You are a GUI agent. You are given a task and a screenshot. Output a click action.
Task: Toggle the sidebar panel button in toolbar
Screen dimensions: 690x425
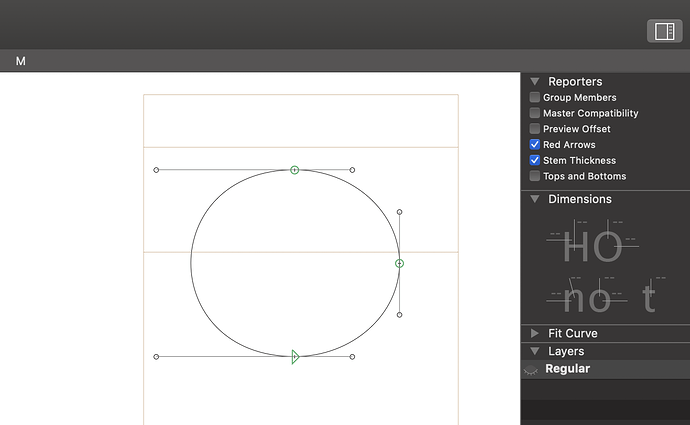coord(664,31)
